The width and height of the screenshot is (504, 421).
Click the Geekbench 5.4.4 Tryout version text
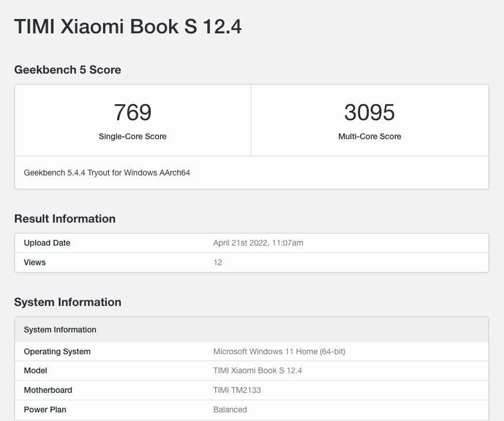coord(107,173)
